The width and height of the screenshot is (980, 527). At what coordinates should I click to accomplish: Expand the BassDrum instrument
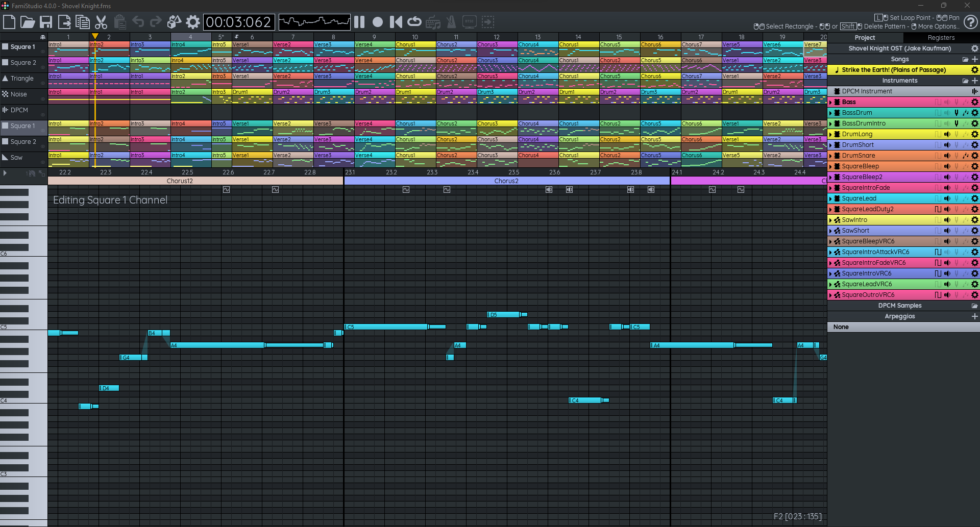pos(830,113)
